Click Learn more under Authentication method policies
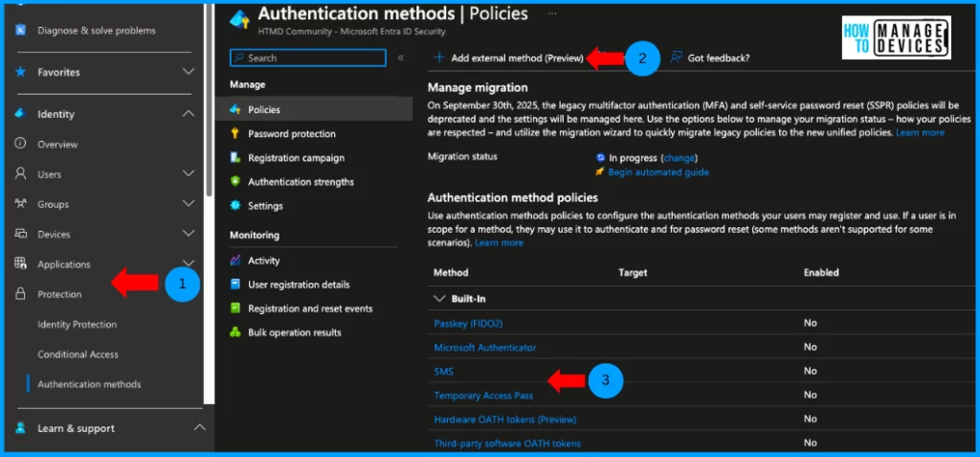 [499, 242]
